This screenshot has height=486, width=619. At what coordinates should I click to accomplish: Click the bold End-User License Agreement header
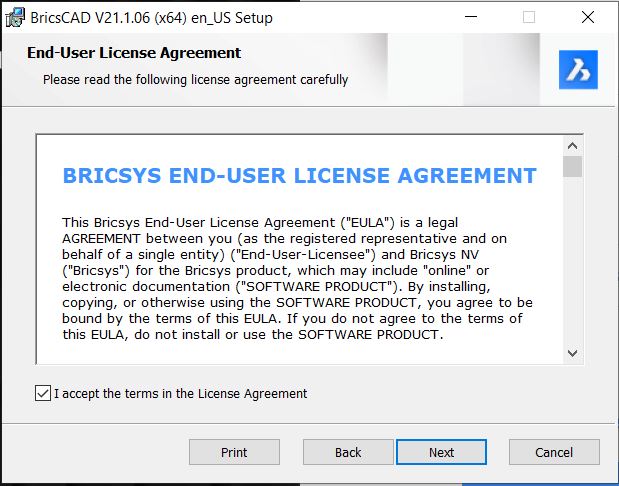pos(134,53)
